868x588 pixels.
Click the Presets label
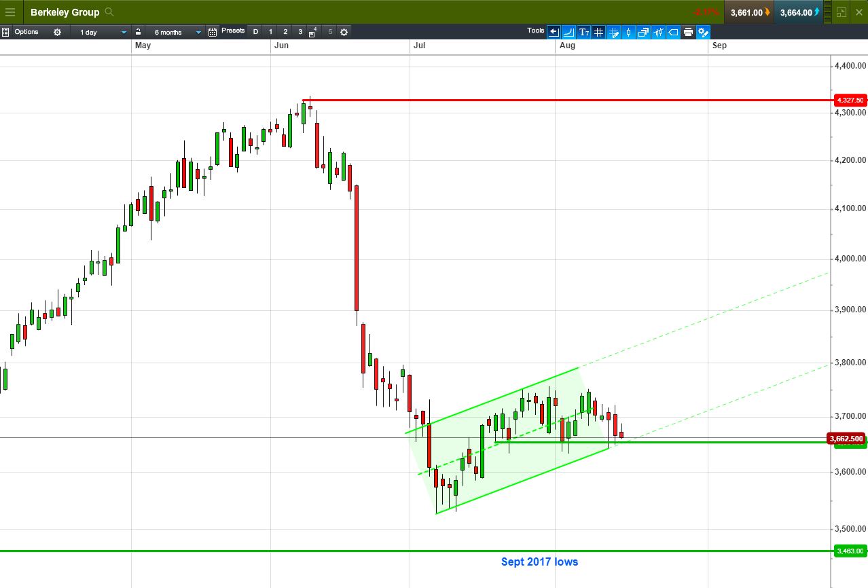pos(233,31)
